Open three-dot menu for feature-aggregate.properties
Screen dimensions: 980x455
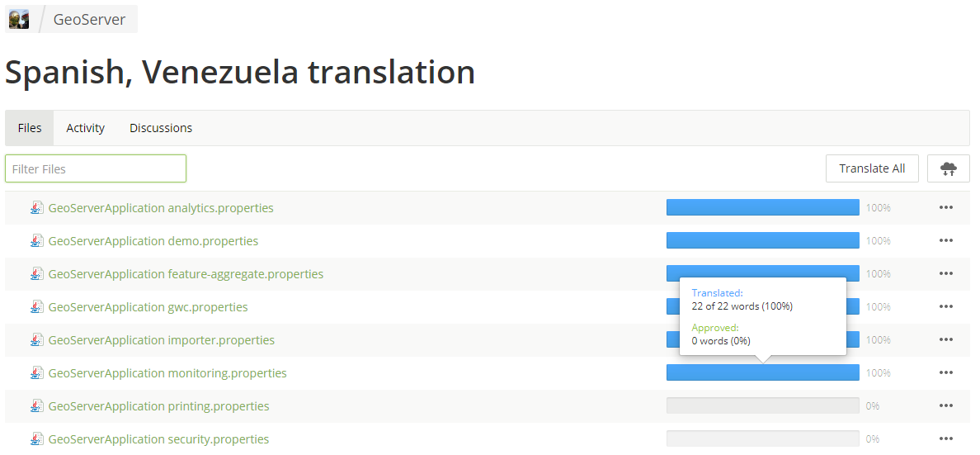click(x=945, y=273)
